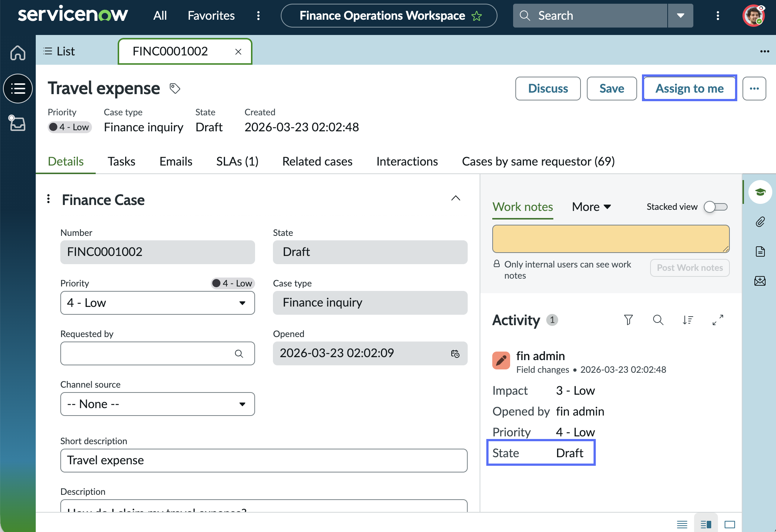Expand the Activity panel to full view

718,320
